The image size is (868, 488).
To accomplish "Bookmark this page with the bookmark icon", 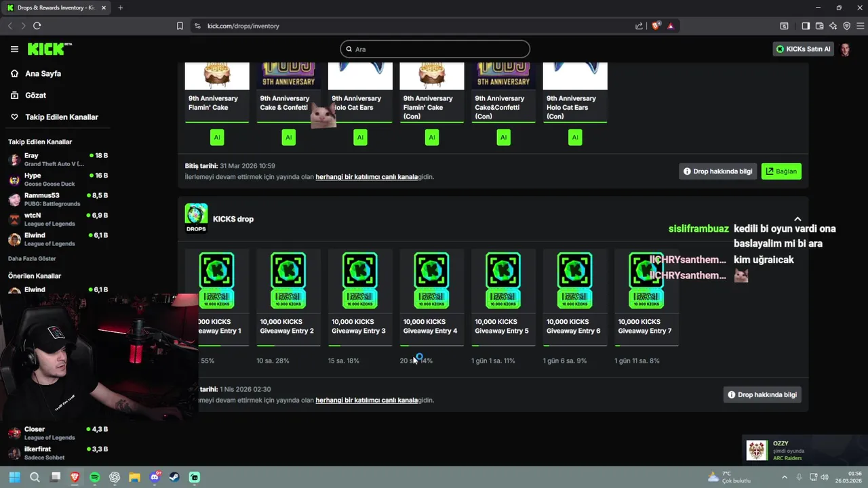I will tap(180, 26).
